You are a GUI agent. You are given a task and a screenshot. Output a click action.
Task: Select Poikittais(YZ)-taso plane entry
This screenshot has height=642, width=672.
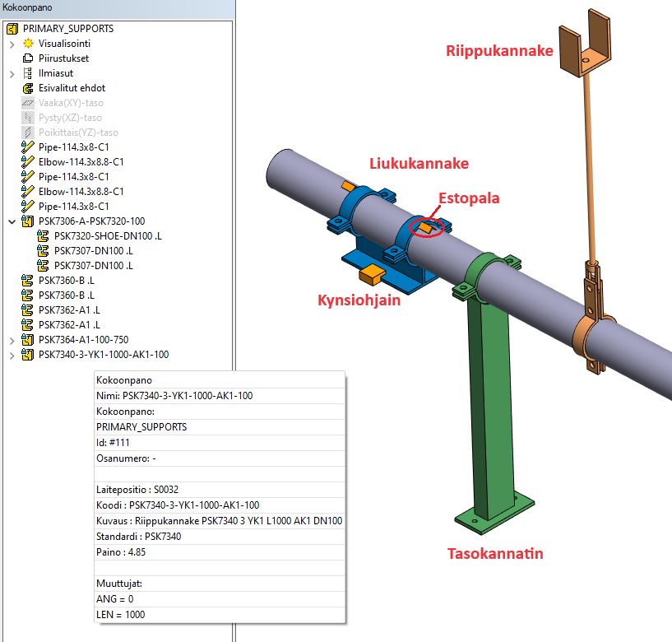[x=77, y=133]
